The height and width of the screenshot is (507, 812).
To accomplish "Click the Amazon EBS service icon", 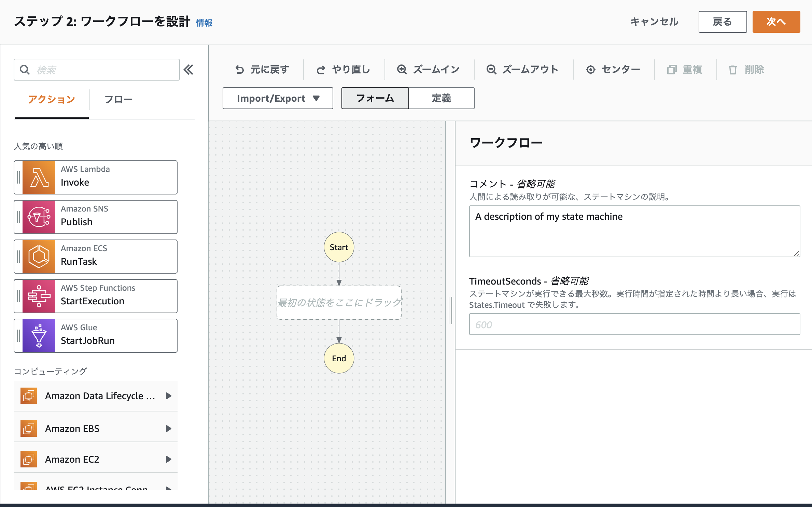I will click(x=29, y=429).
